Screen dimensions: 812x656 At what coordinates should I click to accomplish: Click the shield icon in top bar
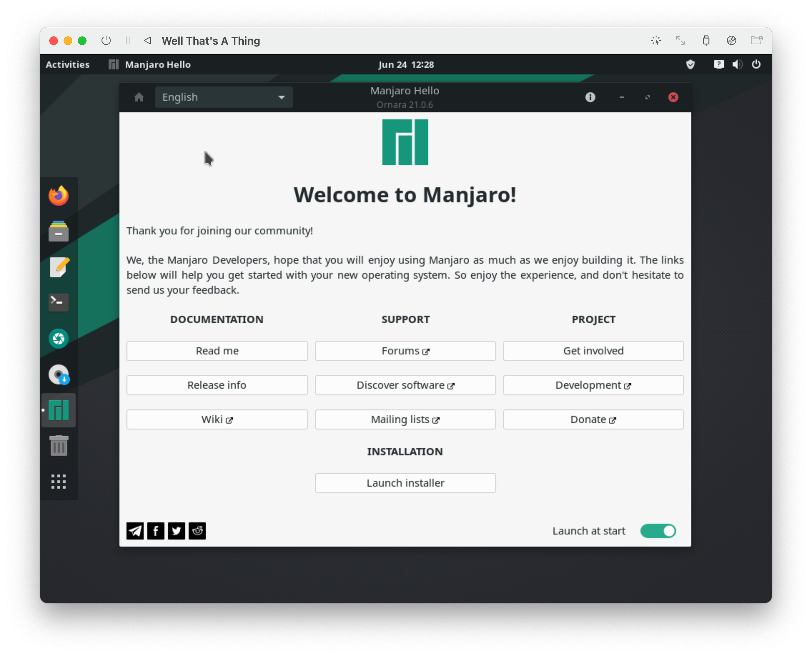point(690,64)
